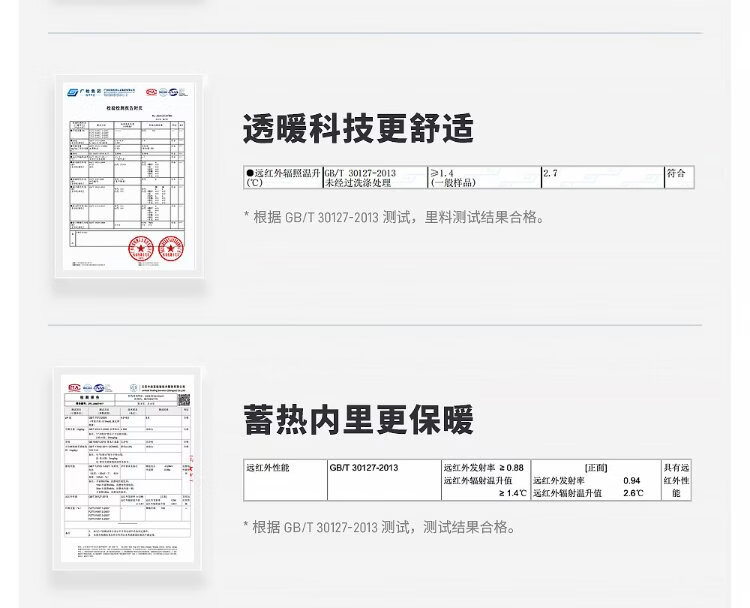Click the 0.94 emissivity value in lower table
The image size is (750, 608).
tap(631, 481)
